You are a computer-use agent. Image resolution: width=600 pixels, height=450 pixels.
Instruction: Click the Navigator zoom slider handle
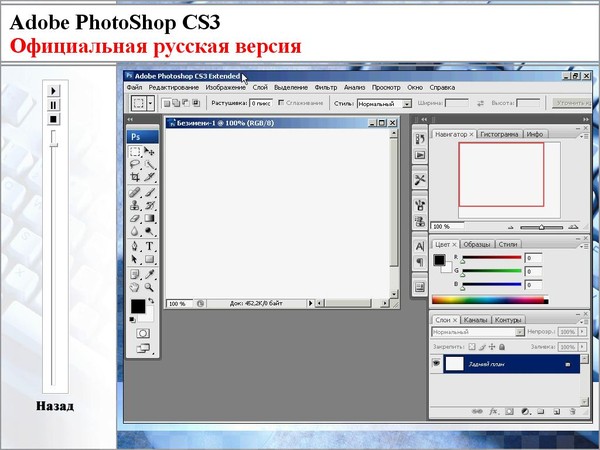pos(541,227)
